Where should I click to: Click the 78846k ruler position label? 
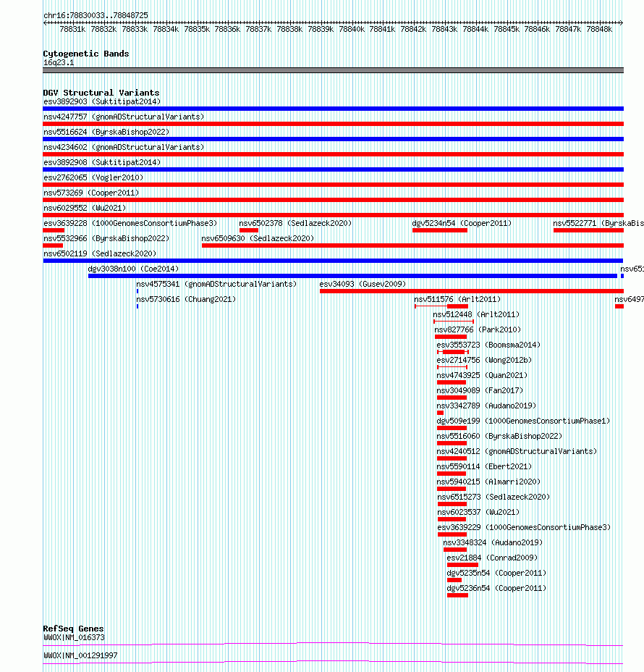click(x=537, y=29)
